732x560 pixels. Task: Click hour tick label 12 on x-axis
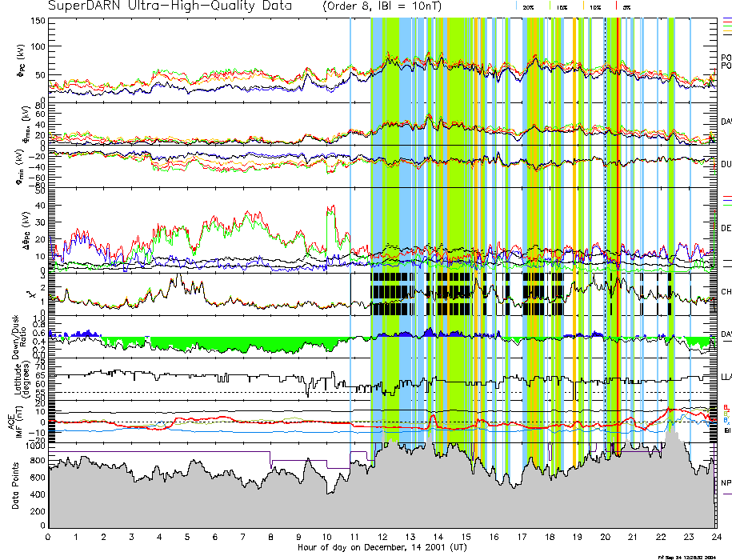[382, 537]
